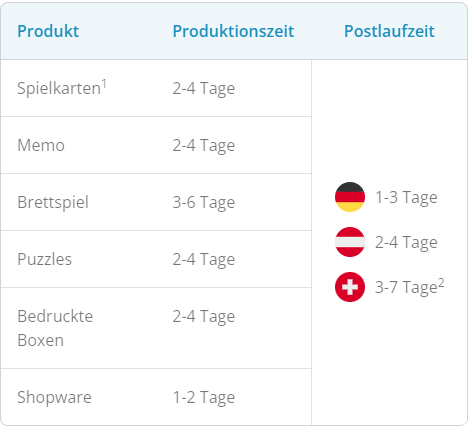Click the Swiss flag icon
Screen dimensions: 469x428
[350, 287]
